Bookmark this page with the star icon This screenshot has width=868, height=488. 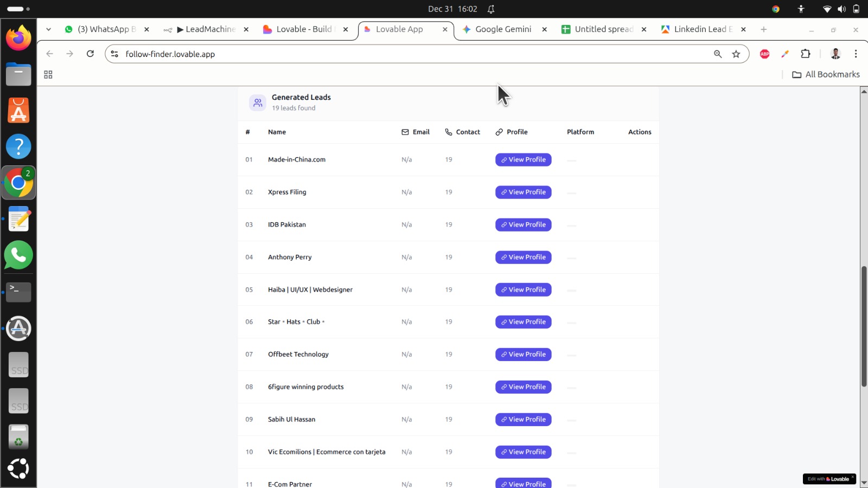736,54
